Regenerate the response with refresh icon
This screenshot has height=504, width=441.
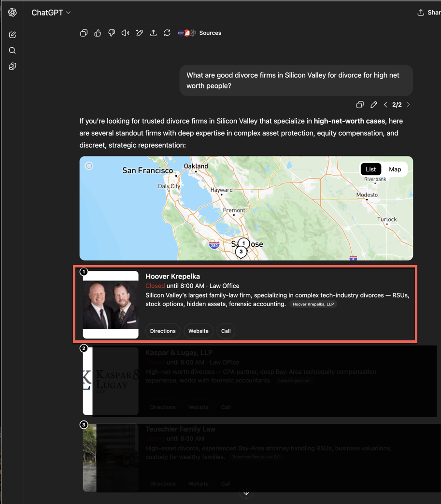coord(167,33)
